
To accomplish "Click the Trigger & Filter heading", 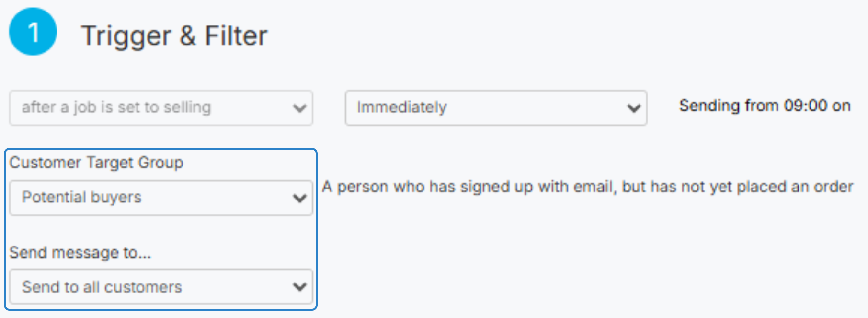I will pos(175,35).
